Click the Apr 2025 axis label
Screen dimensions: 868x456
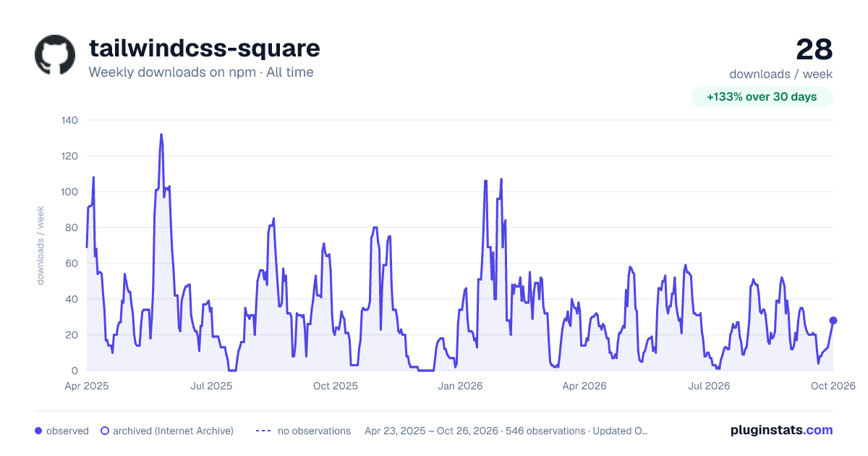click(x=87, y=386)
